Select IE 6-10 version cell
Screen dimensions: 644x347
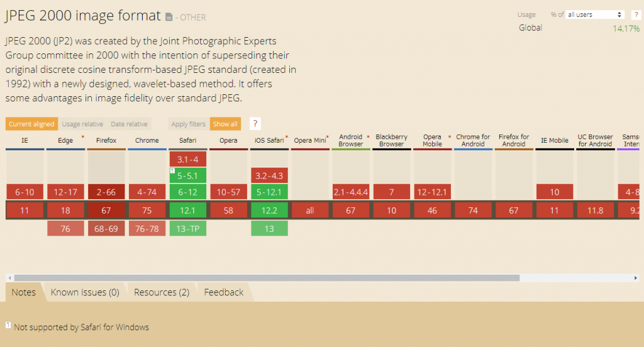(x=25, y=192)
